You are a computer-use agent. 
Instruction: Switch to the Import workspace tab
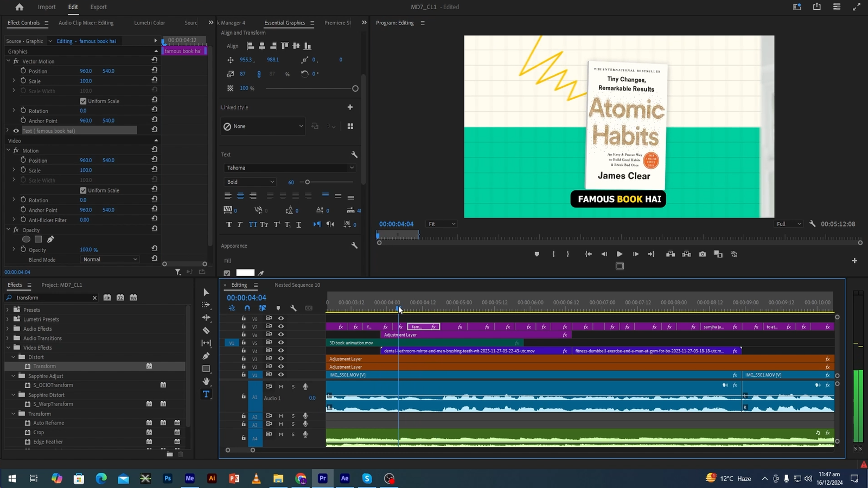point(47,7)
